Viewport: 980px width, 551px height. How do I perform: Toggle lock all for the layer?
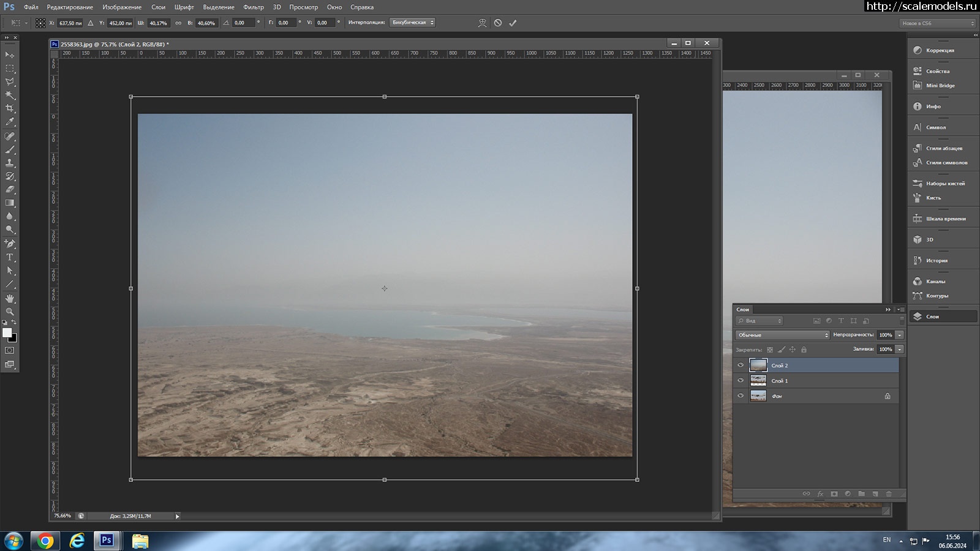point(804,350)
